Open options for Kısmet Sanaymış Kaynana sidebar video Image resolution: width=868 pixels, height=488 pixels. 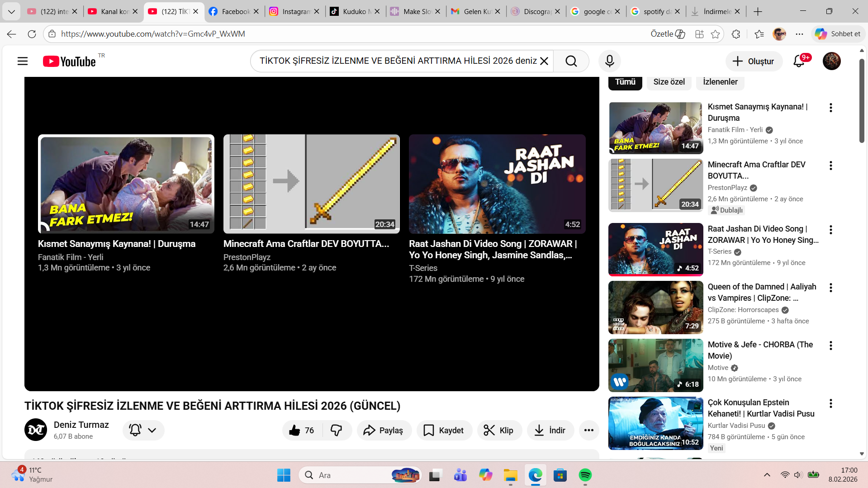830,108
